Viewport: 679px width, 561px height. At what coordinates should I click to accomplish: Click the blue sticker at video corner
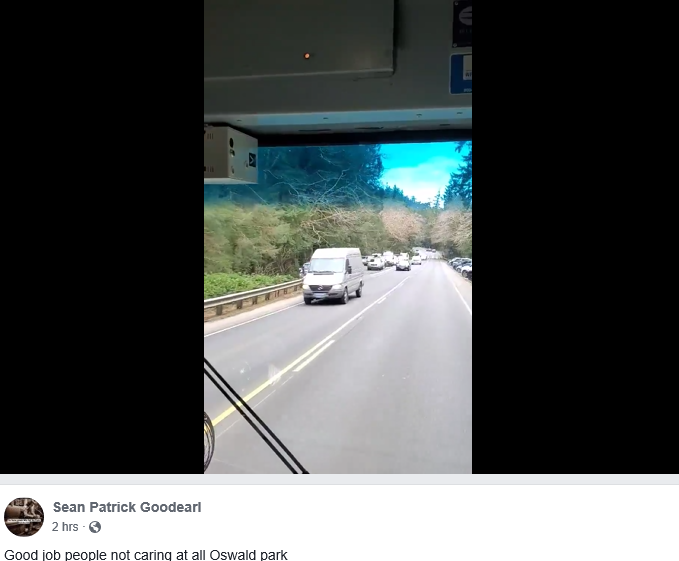click(x=461, y=74)
